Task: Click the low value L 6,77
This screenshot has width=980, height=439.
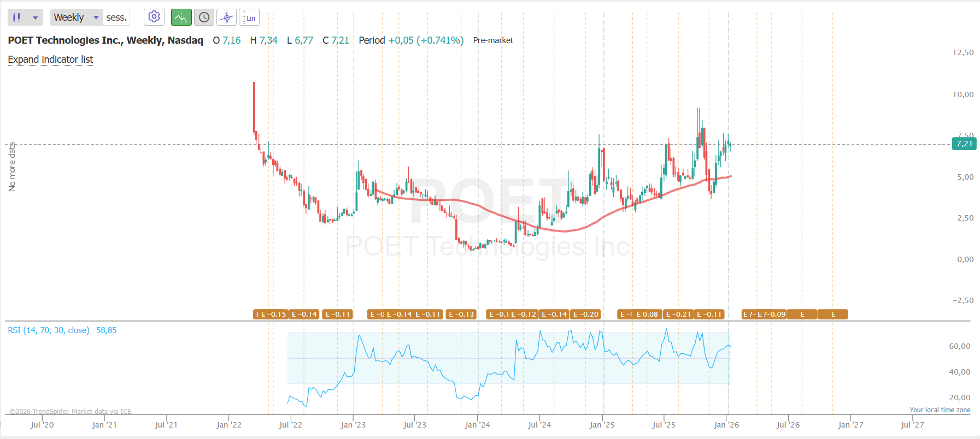Action: pos(300,40)
